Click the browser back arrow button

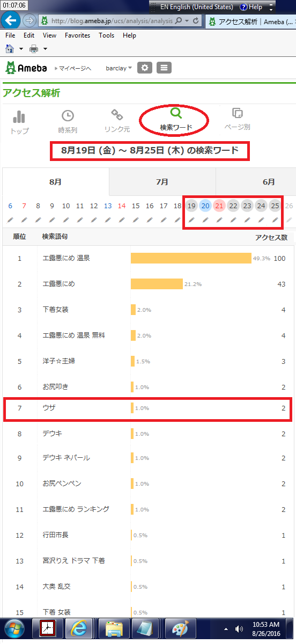(11, 20)
